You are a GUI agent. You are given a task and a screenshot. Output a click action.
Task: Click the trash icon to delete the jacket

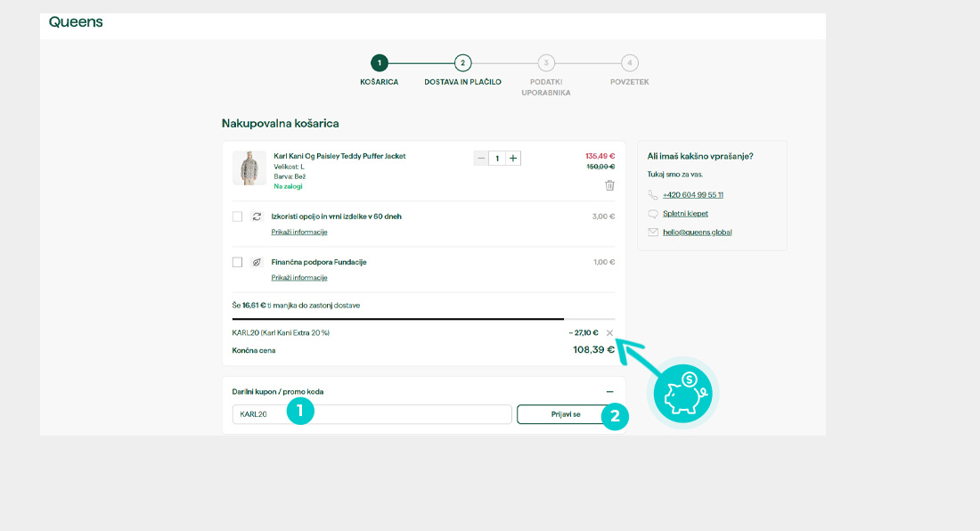pos(609,185)
